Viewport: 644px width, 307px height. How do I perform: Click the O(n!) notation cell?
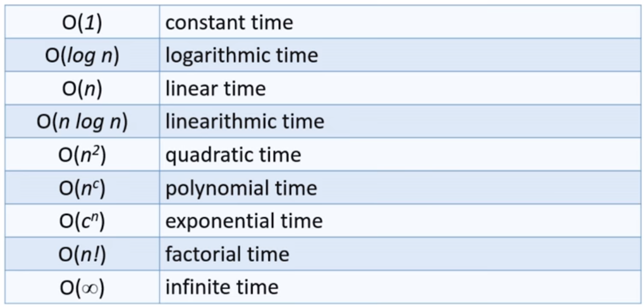82,254
